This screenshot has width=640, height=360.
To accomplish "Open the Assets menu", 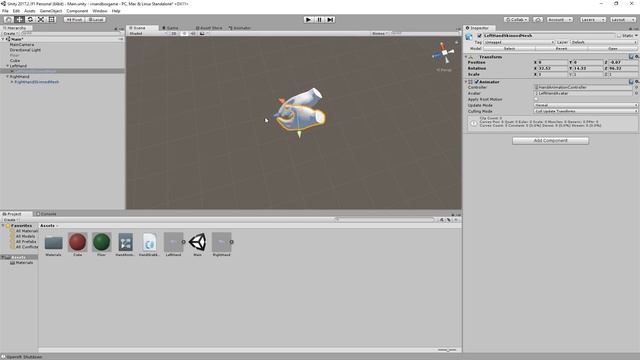I will [x=30, y=11].
